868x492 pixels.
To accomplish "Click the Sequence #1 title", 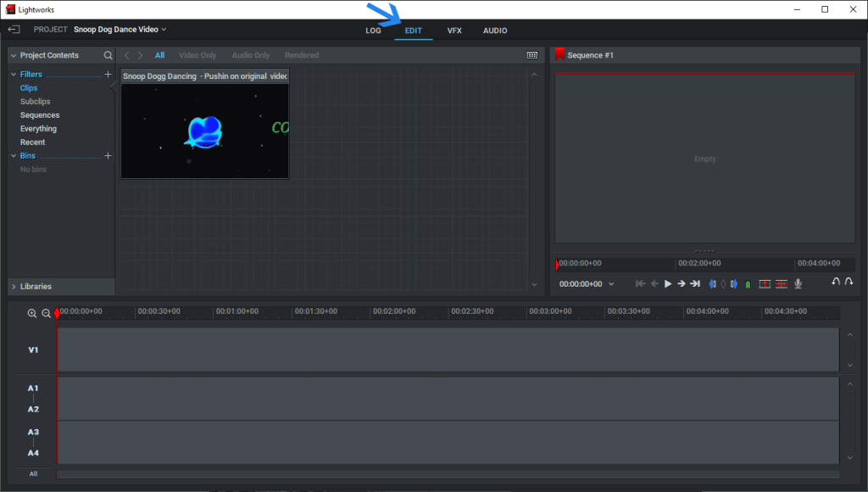I will (x=590, y=55).
